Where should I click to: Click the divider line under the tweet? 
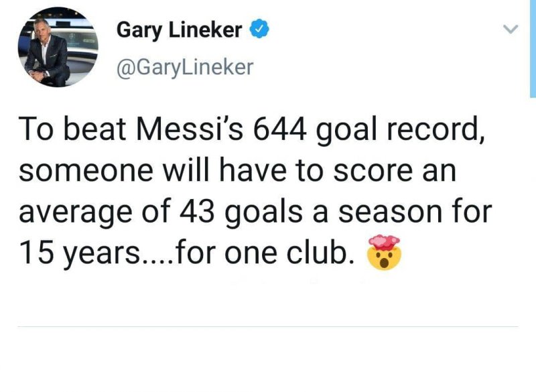click(268, 326)
